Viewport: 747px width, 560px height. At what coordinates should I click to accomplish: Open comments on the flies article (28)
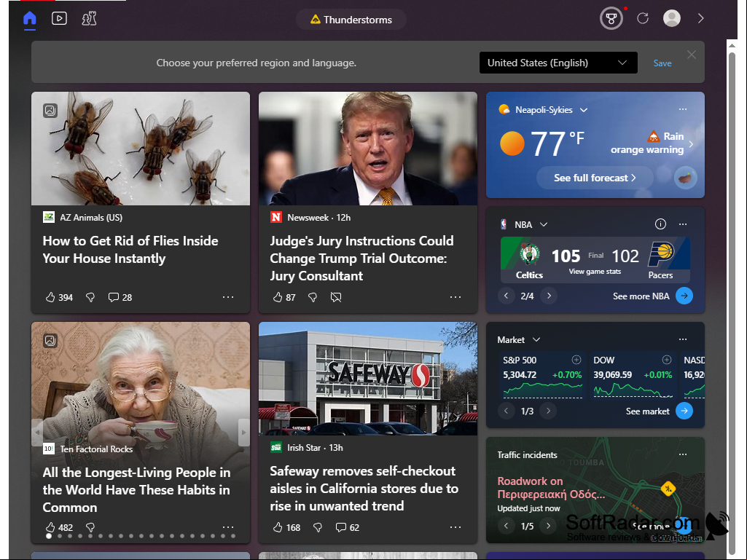[x=120, y=297]
